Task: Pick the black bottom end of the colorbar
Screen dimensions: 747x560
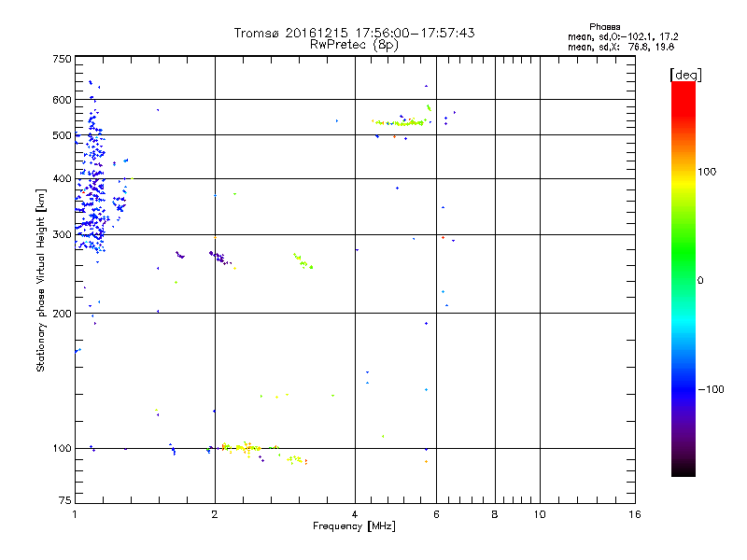Action: click(684, 471)
